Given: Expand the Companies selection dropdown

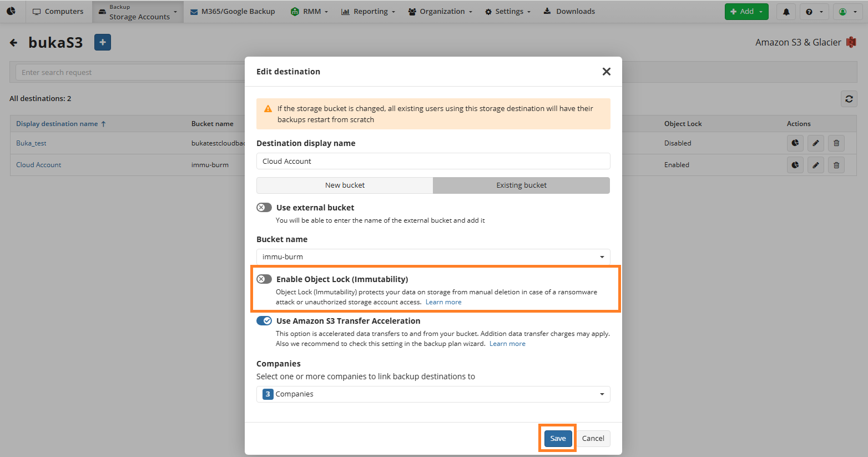Looking at the screenshot, I should click(433, 394).
